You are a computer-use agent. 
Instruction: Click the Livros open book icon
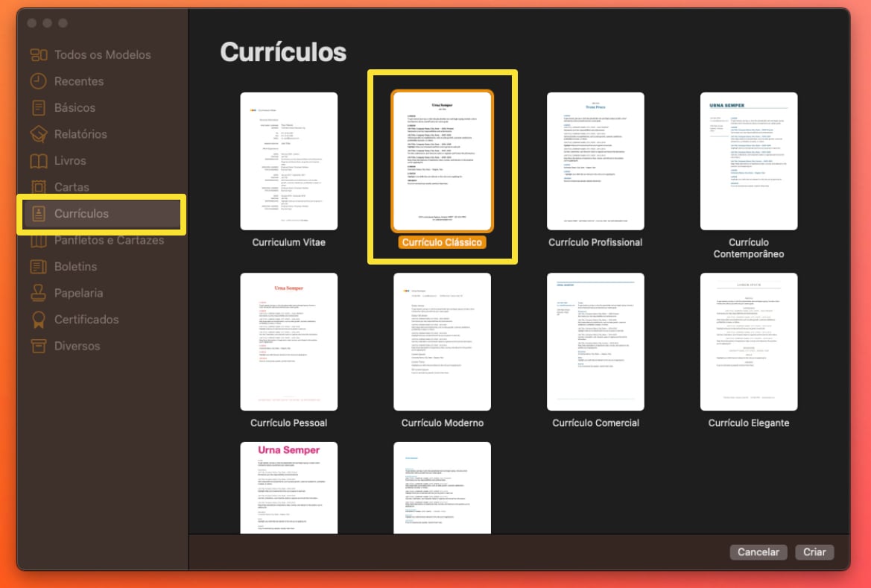click(x=39, y=161)
